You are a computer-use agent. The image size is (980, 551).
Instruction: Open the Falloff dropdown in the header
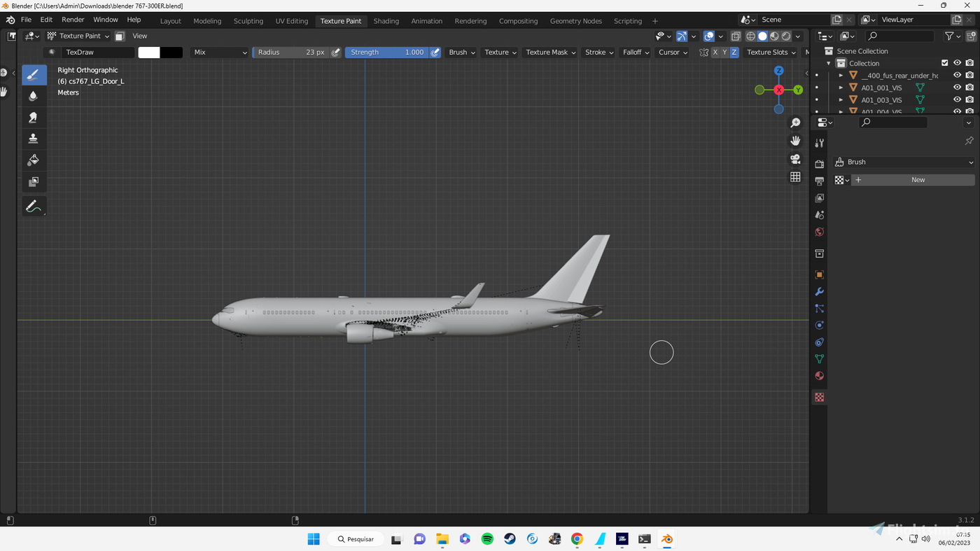(635, 52)
